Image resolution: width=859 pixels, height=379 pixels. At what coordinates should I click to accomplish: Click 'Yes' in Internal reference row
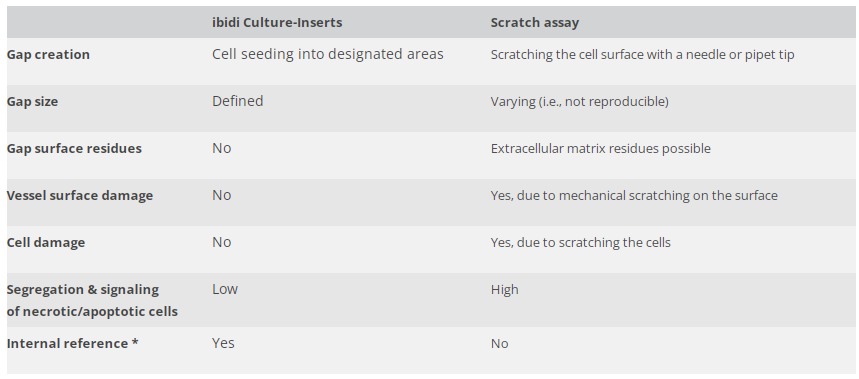point(224,343)
